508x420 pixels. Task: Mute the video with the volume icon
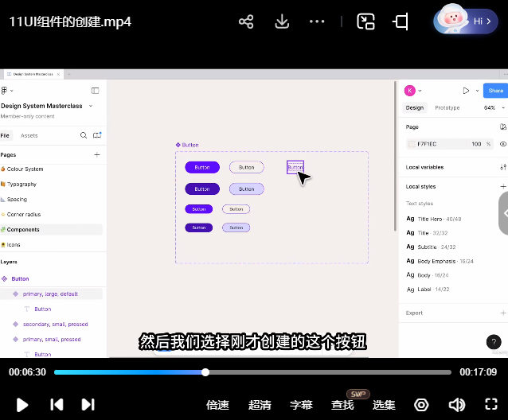(456, 405)
